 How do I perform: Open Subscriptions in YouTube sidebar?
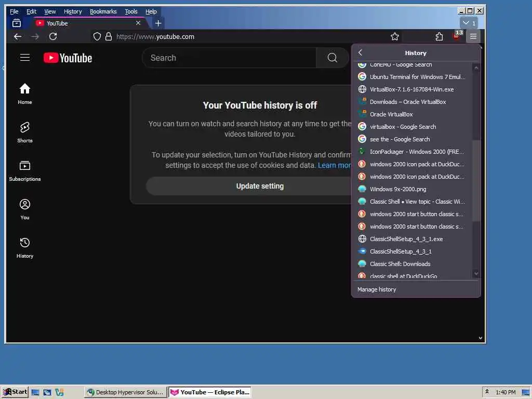(25, 171)
